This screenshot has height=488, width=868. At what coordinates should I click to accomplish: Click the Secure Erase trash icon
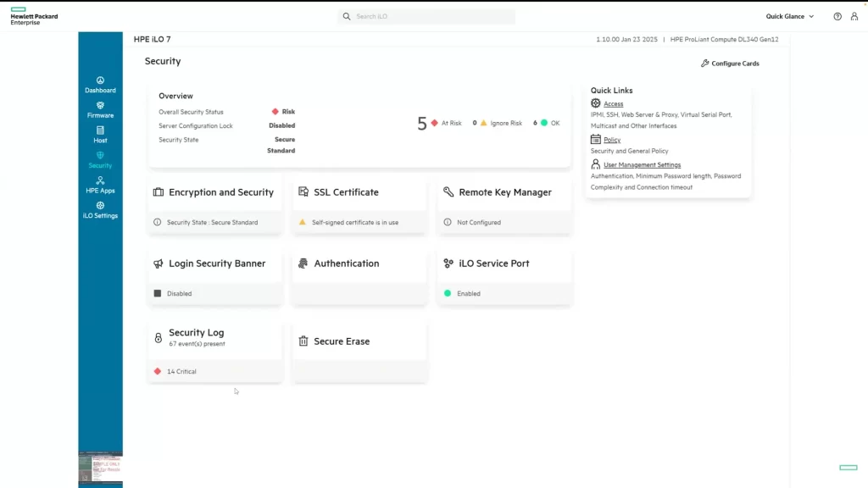[x=303, y=341]
